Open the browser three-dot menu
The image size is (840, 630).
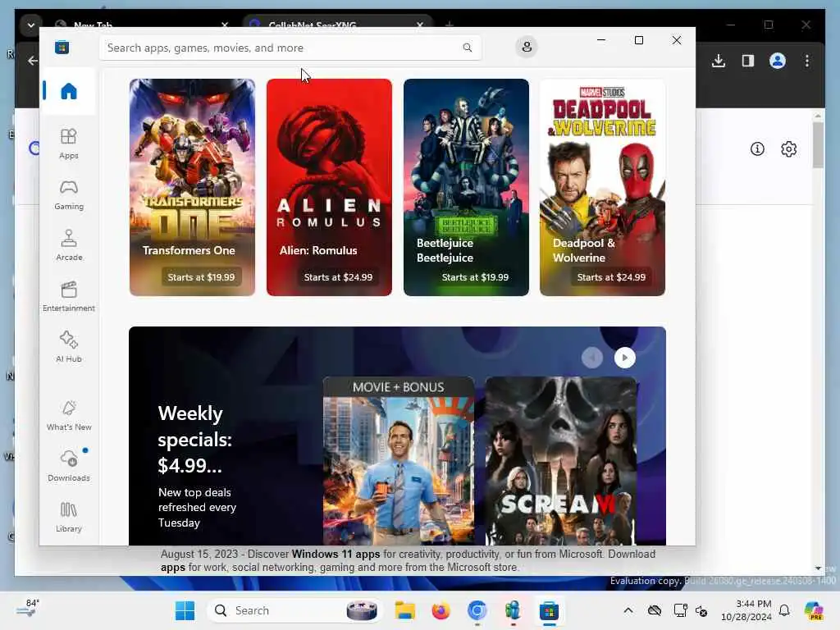(x=807, y=61)
